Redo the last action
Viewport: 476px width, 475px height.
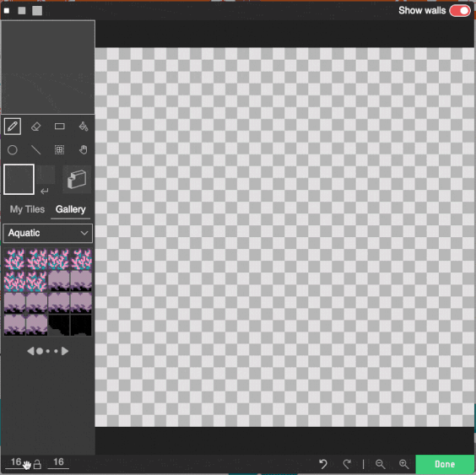[x=347, y=464]
